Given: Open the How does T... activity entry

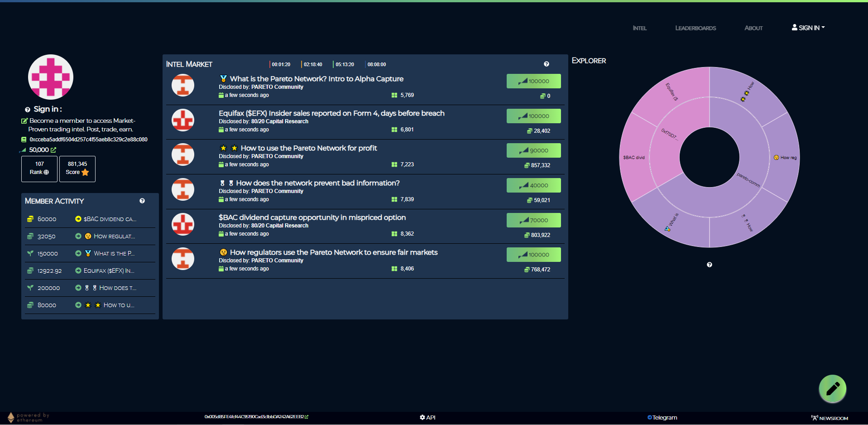Looking at the screenshot, I should point(118,288).
